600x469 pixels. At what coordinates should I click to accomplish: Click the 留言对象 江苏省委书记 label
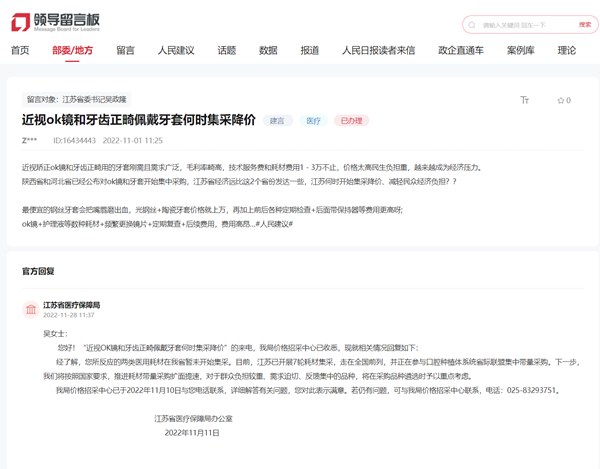coord(77,99)
